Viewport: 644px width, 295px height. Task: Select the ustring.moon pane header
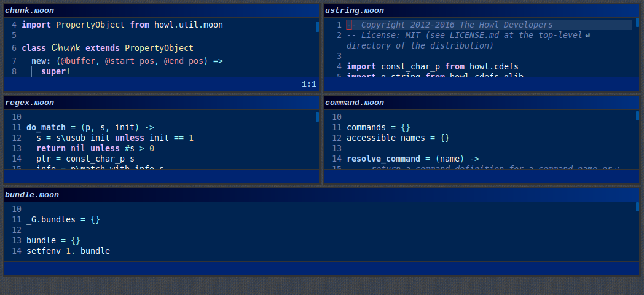point(481,10)
